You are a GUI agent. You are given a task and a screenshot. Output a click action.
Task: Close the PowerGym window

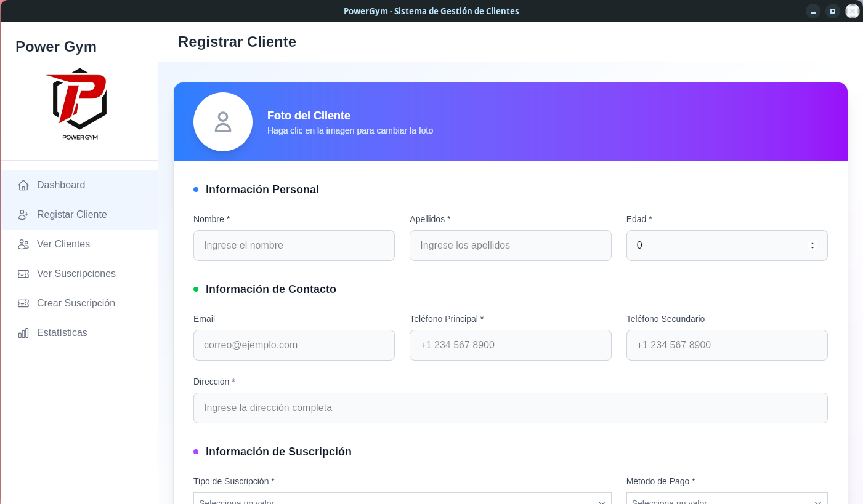(853, 11)
